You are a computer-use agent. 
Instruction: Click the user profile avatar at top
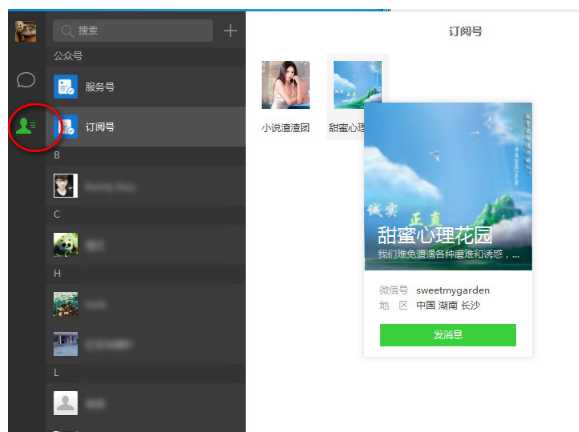pos(25,31)
